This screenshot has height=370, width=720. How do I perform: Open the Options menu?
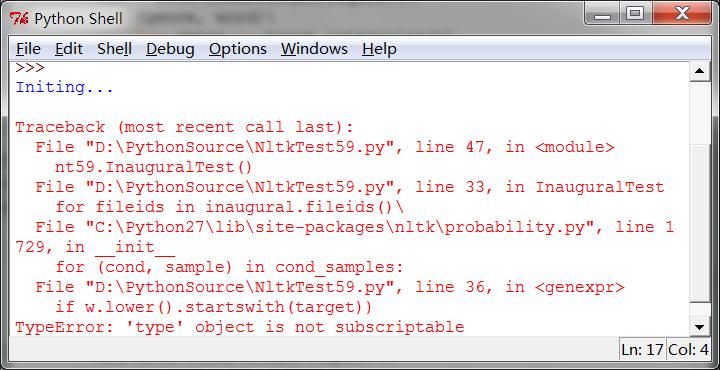237,49
